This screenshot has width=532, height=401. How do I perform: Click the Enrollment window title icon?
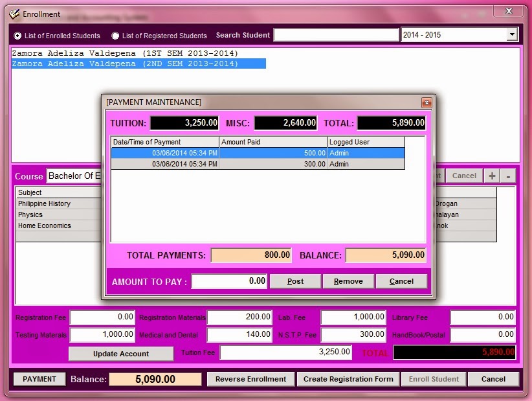coord(15,14)
